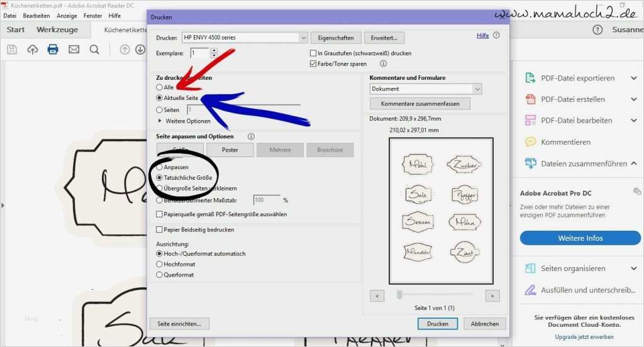The image size is (644, 347).
Task: Open the Bearbeiten menu
Action: (36, 16)
